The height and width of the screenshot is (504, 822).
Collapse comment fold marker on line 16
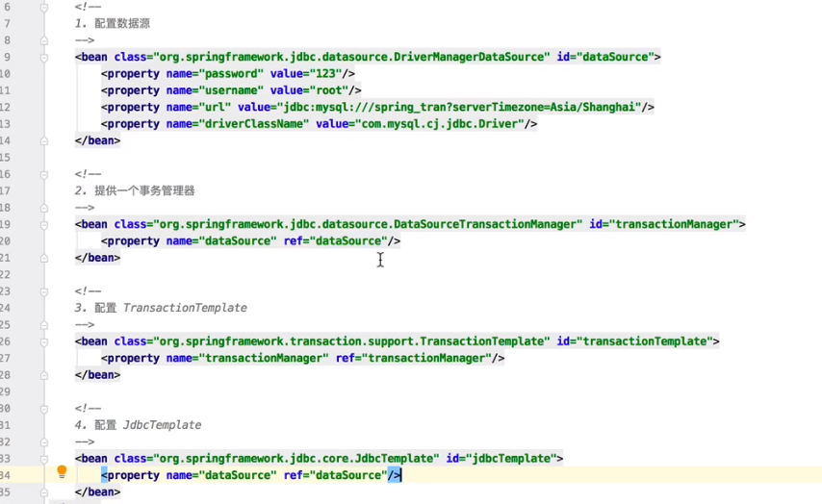[44, 174]
